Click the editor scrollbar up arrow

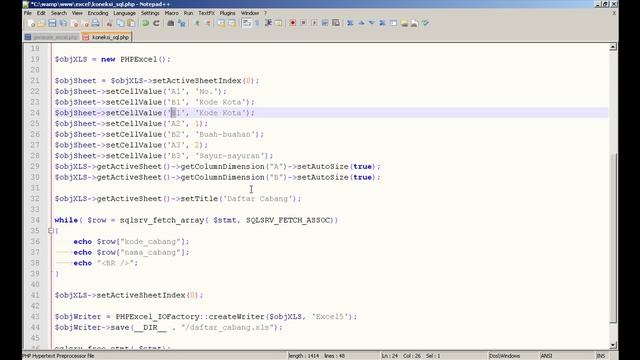[613, 47]
